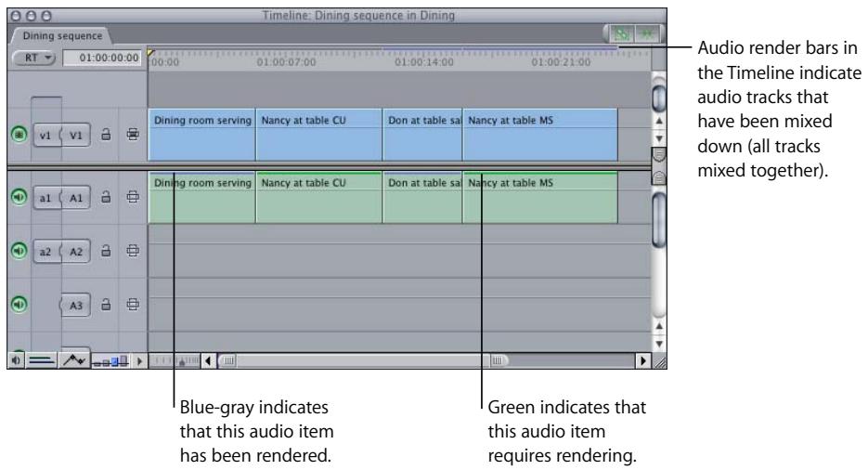Screen dimensions: 868x470
Task: Toggle the Snapping button
Action: coord(646,34)
